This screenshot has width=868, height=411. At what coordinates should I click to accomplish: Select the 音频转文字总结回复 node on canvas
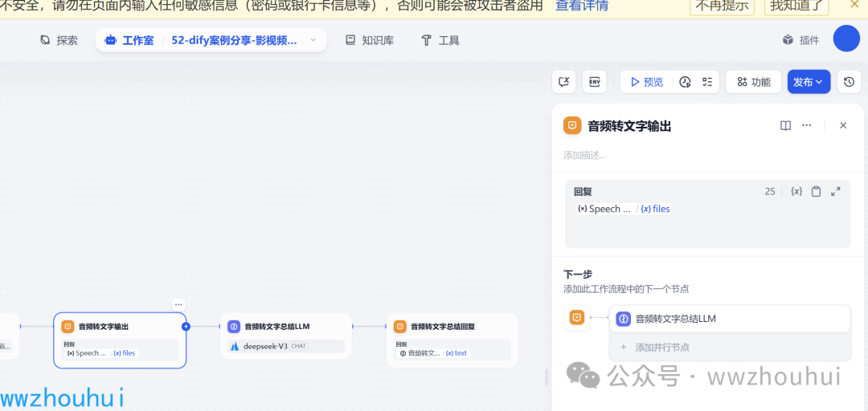pyautogui.click(x=452, y=340)
